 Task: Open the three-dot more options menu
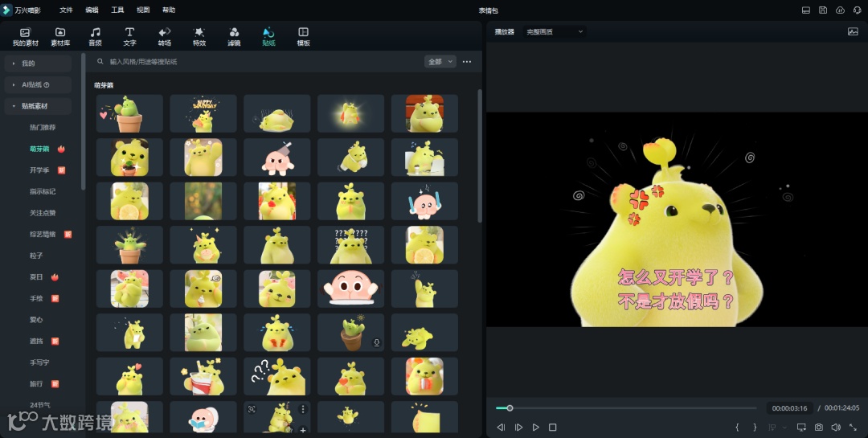467,61
